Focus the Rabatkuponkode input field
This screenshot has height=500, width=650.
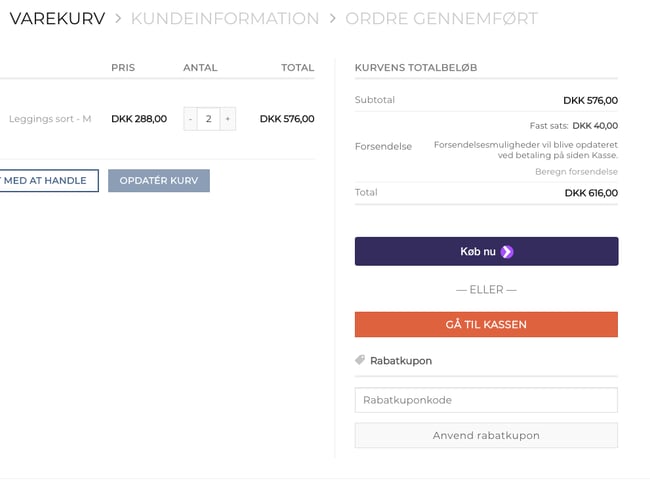coord(486,400)
